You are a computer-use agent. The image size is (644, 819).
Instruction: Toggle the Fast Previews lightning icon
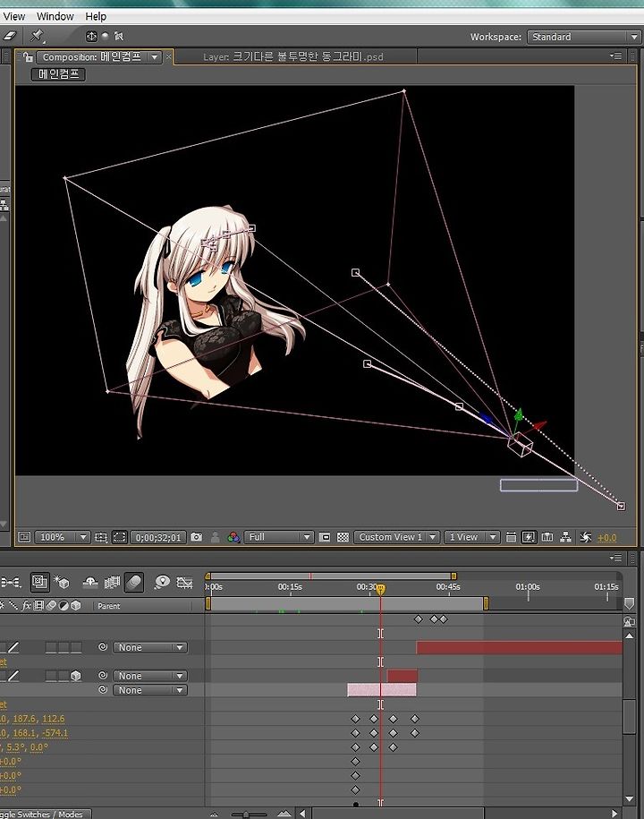click(x=529, y=537)
